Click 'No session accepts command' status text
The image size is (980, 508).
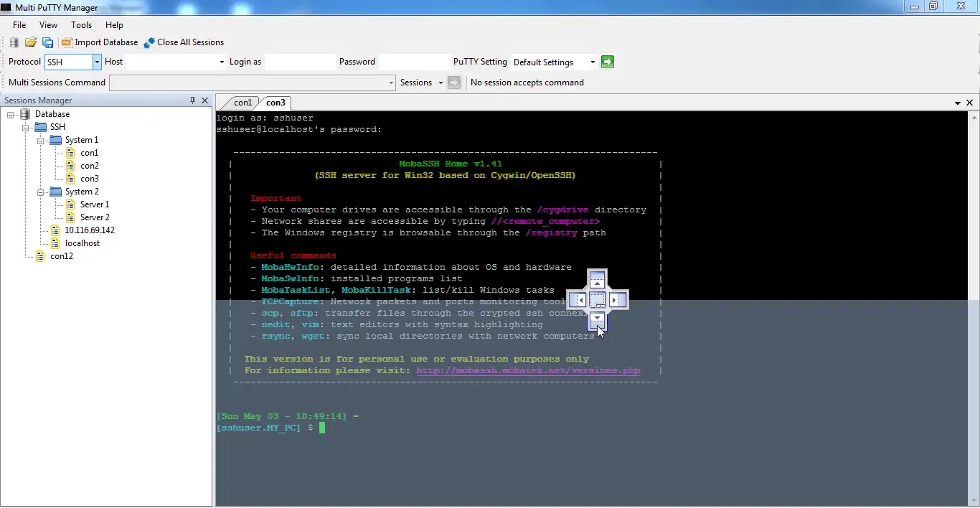point(527,83)
